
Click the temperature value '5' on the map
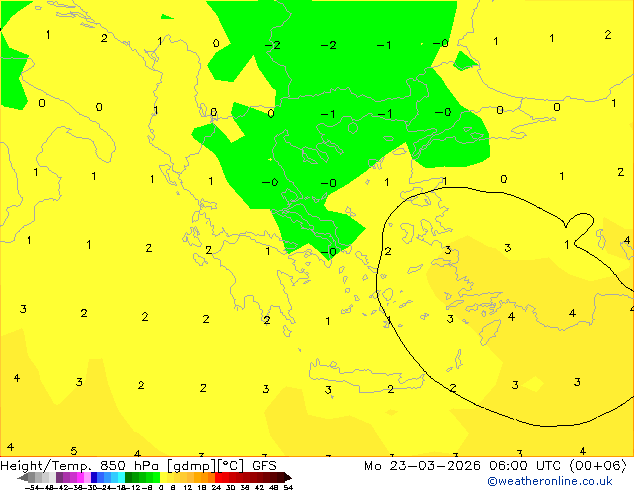pos(74,450)
